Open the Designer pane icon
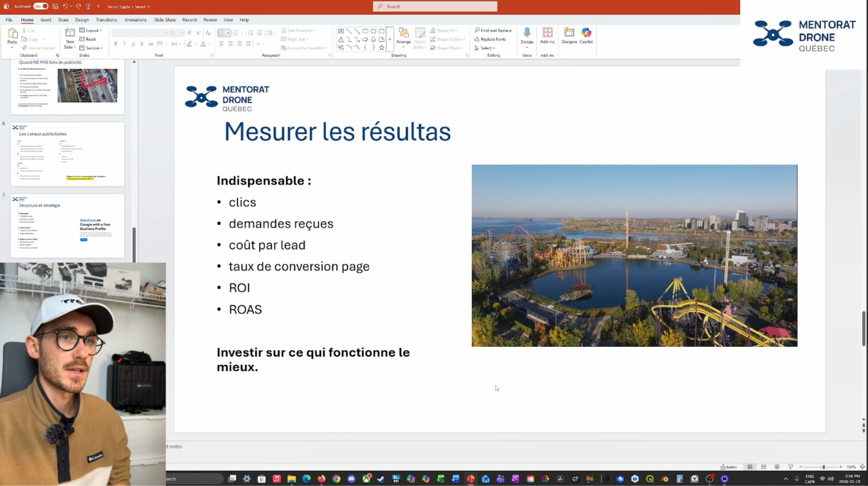The image size is (868, 486). pos(569,33)
